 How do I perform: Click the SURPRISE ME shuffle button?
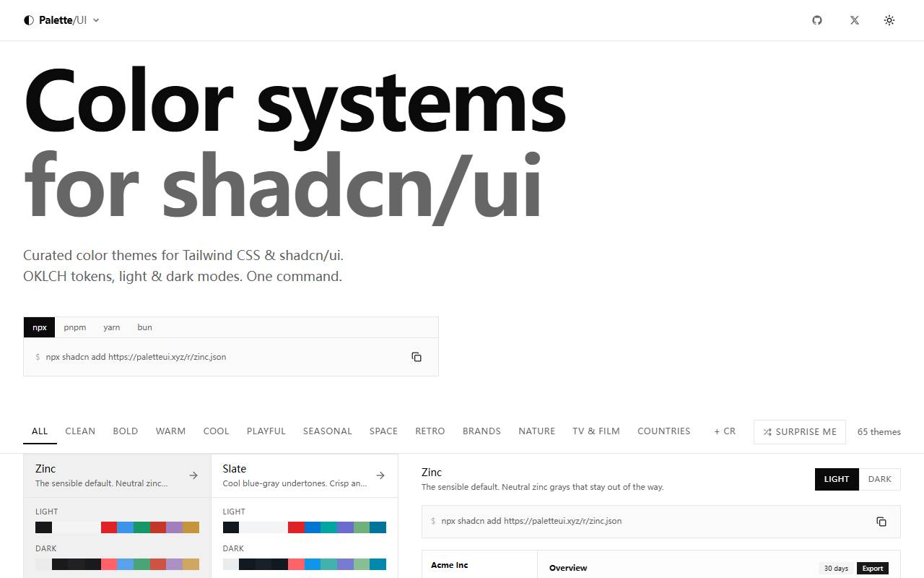(800, 432)
